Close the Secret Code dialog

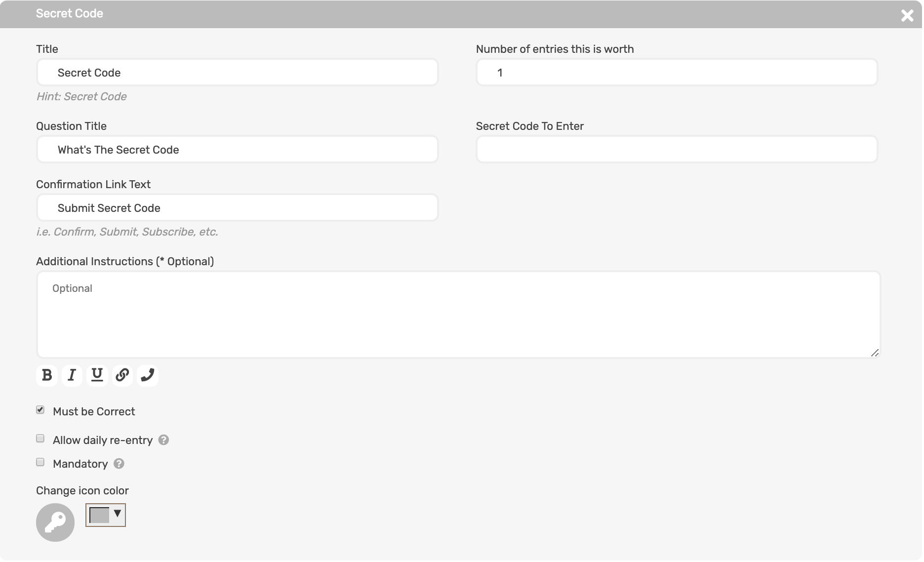tap(908, 16)
